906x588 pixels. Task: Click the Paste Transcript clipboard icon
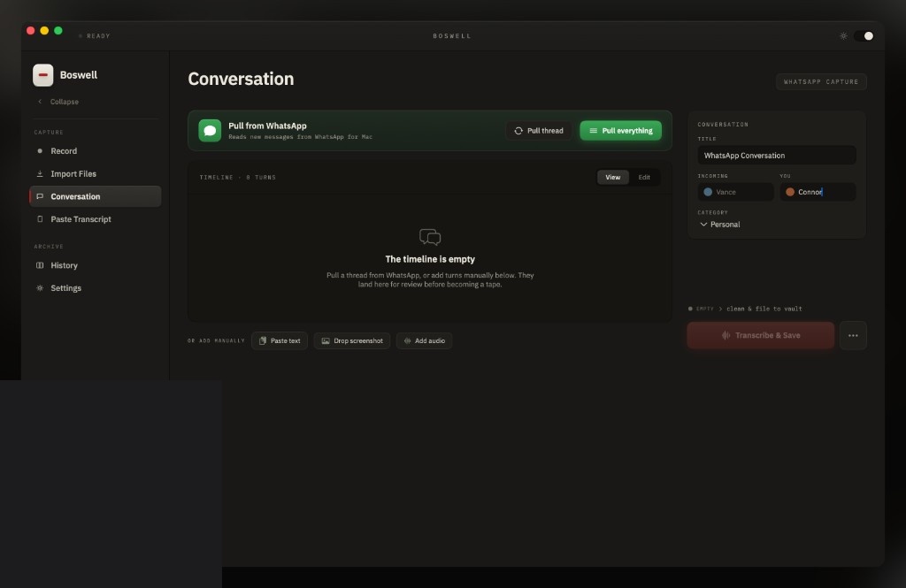tap(40, 219)
